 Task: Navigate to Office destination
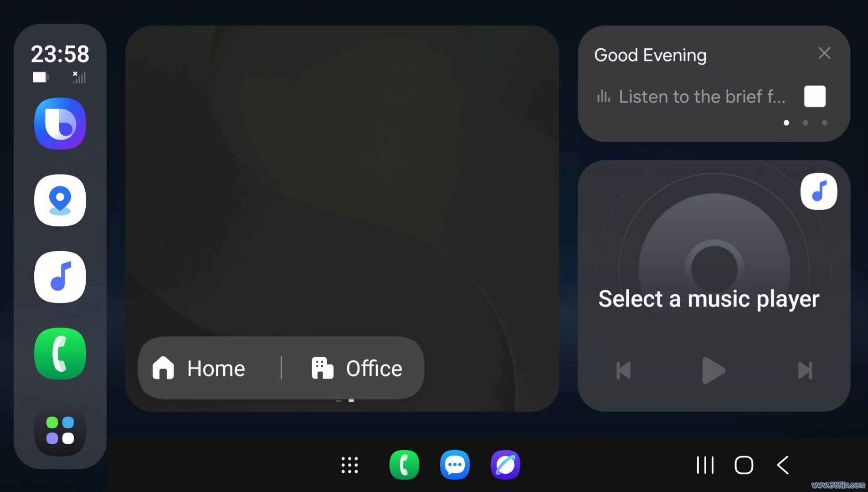(357, 368)
